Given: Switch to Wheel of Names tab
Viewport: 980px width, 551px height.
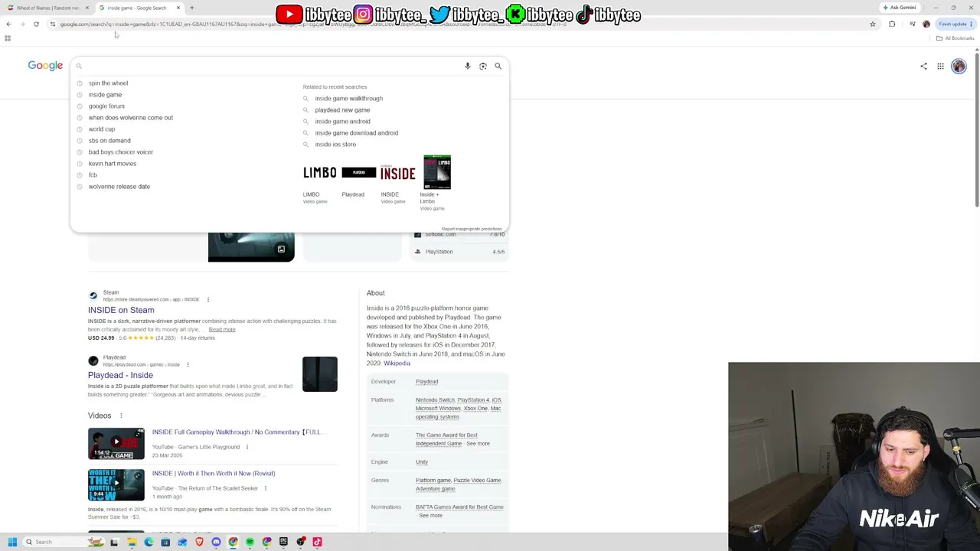Looking at the screenshot, I should point(47,8).
